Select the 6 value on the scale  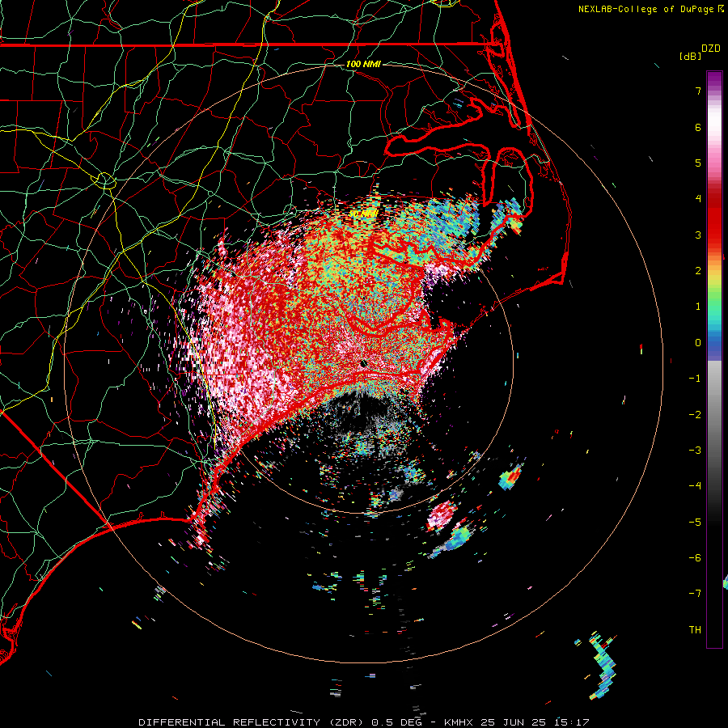click(698, 127)
